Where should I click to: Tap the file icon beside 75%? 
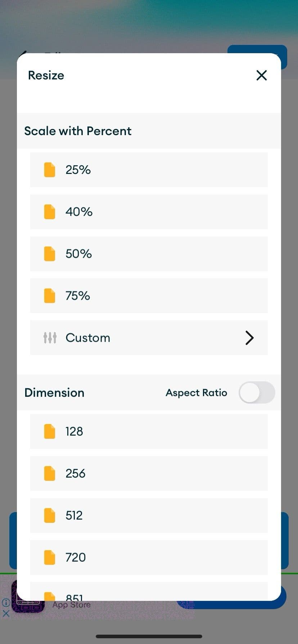tap(50, 296)
